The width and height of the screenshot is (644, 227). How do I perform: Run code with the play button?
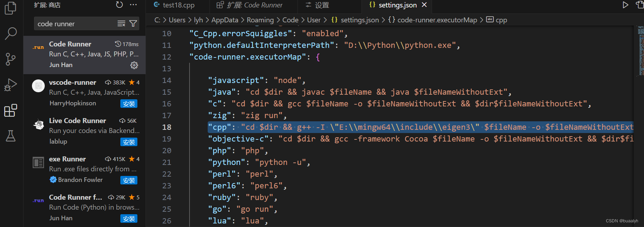point(626,5)
